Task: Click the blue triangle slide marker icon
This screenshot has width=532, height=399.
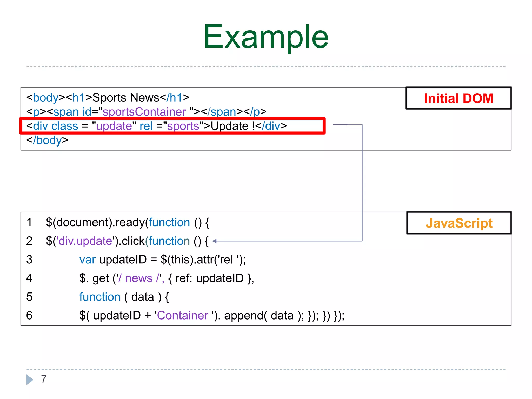Action: point(30,380)
